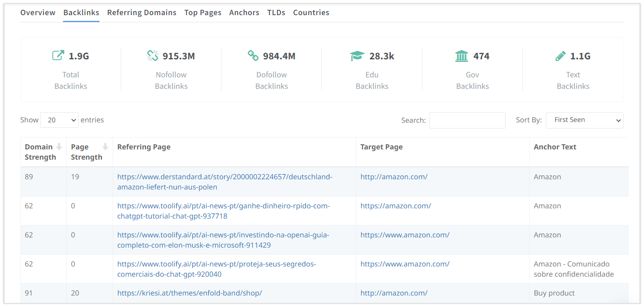Viewport: 644px width, 307px height.
Task: Sort by Domain Strength arrow icon
Action: [59, 147]
